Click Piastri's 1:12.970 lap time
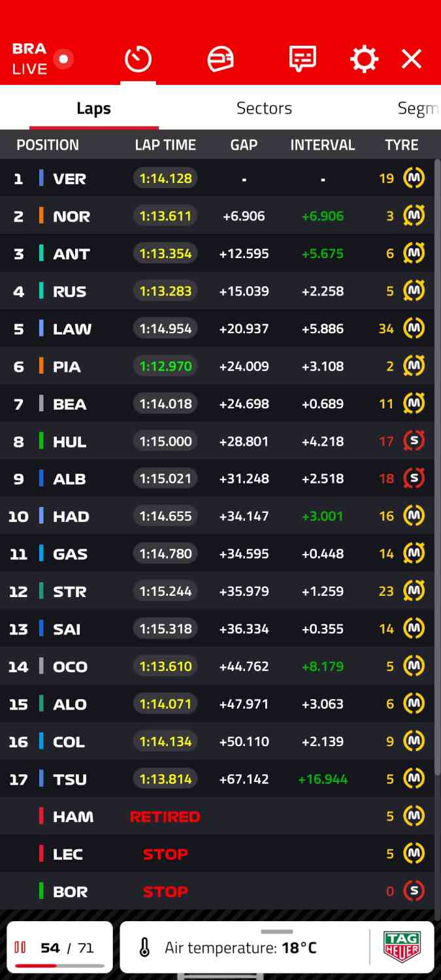Image resolution: width=441 pixels, height=980 pixels. click(x=165, y=366)
